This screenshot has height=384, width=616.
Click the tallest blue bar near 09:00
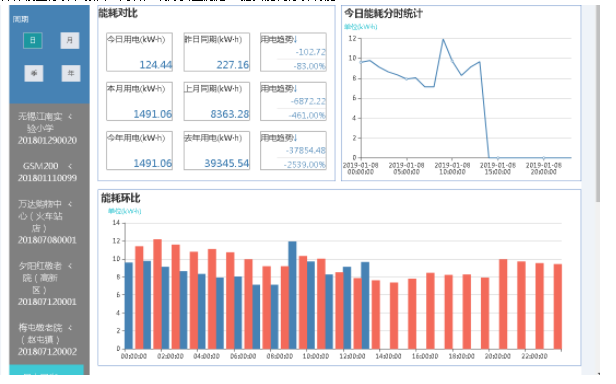click(x=292, y=295)
